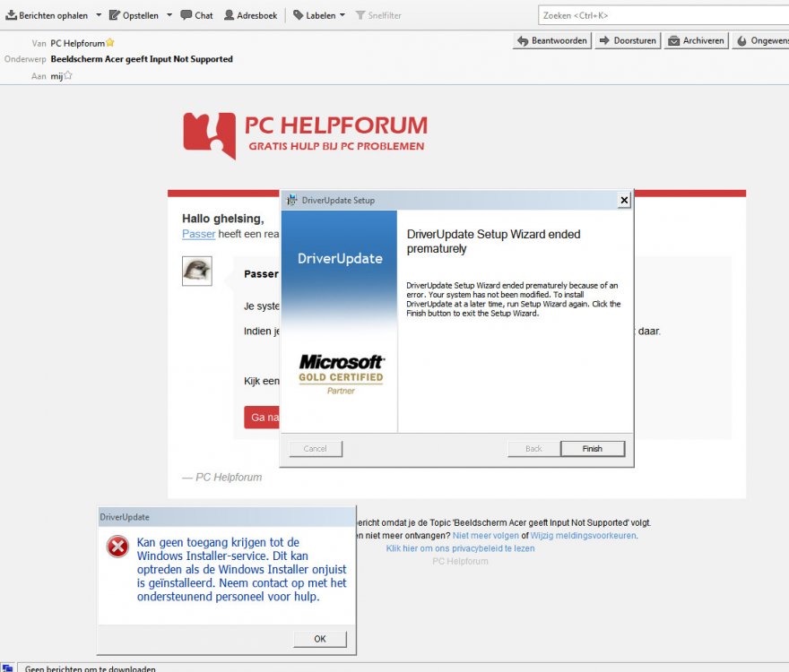Viewport: 789px width, 672px height.
Task: Click the Microsoft Gold Certified Partner logo
Action: [x=342, y=375]
